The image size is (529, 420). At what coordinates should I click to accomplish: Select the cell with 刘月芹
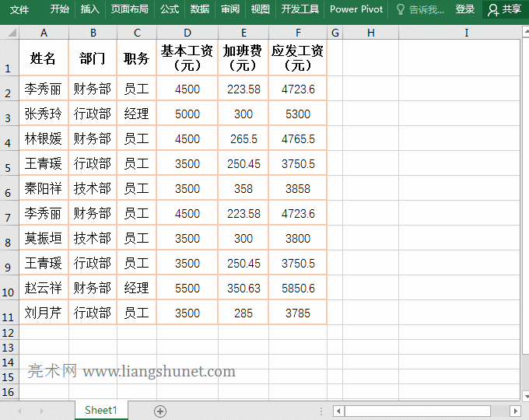[44, 313]
